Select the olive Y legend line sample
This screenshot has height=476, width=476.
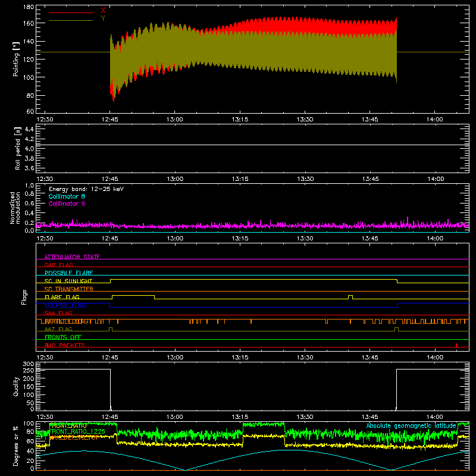click(x=71, y=20)
